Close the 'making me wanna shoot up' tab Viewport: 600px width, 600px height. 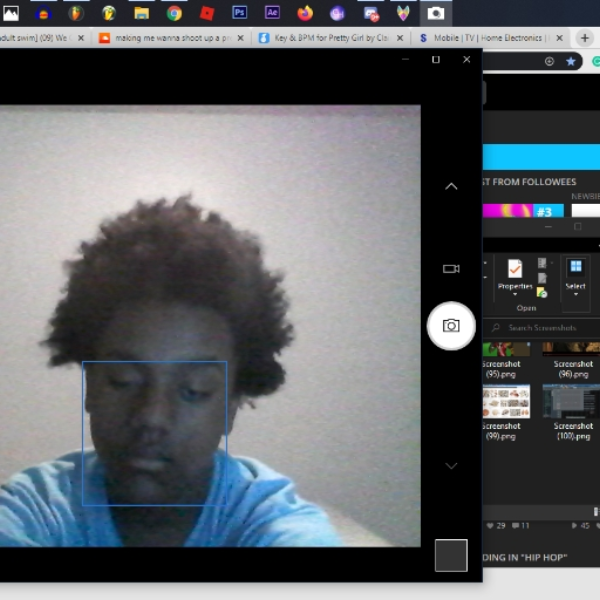click(240, 38)
